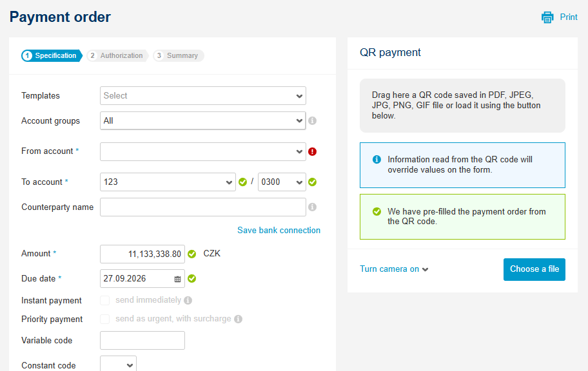Image resolution: width=588 pixels, height=371 pixels.
Task: Open the Templates Select dropdown
Action: [x=203, y=95]
